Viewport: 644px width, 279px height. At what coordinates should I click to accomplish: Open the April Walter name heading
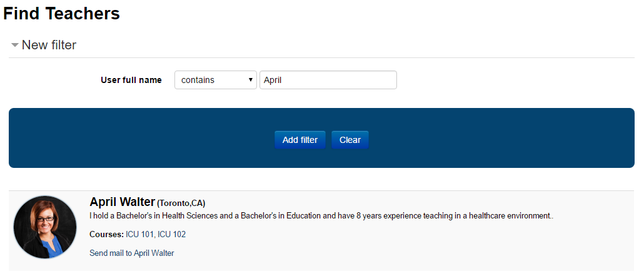click(122, 202)
